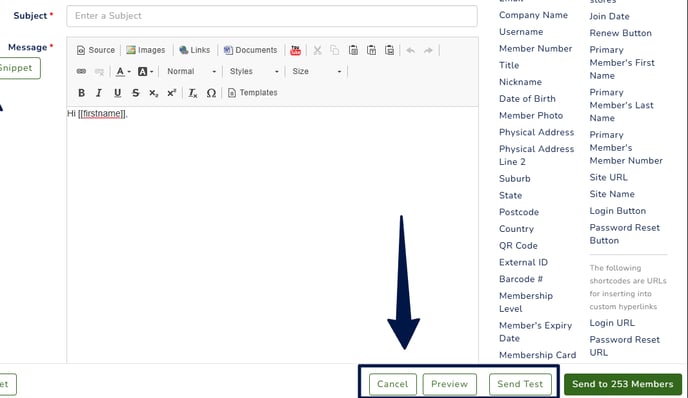Image resolution: width=688 pixels, height=398 pixels.
Task: Insert the Member's Expiry Date shortcode
Action: point(535,332)
